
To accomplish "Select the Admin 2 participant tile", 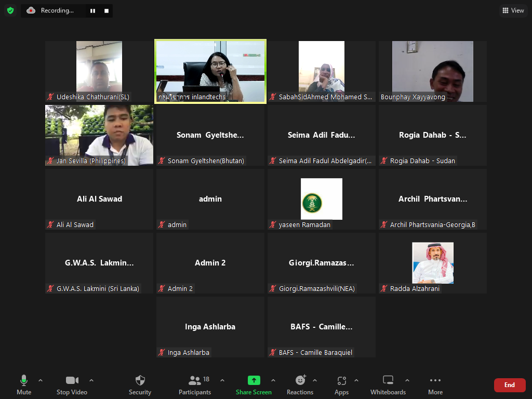I will point(210,263).
